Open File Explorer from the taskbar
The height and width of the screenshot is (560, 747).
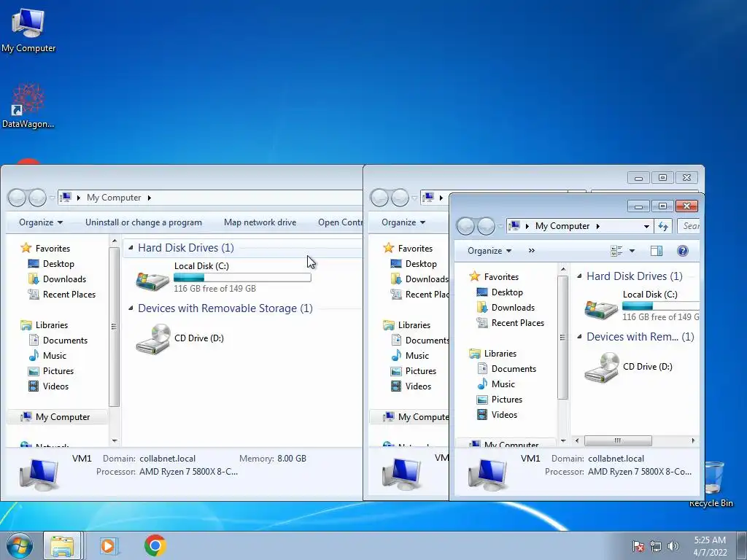tap(63, 545)
